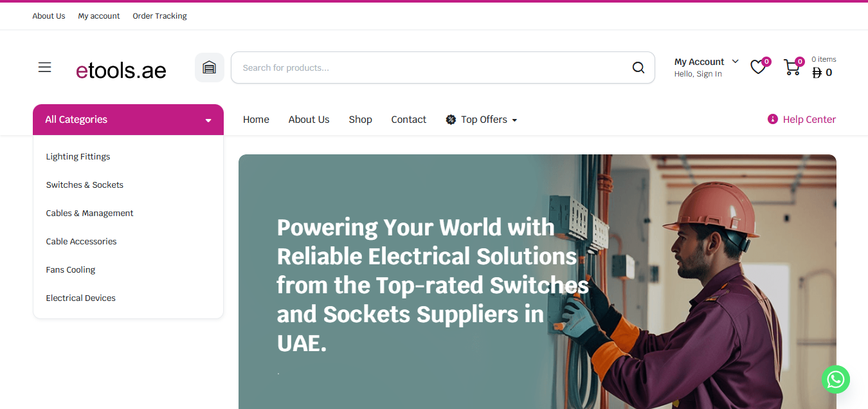Select Switches & Sockets category
The width and height of the screenshot is (868, 409).
click(84, 185)
